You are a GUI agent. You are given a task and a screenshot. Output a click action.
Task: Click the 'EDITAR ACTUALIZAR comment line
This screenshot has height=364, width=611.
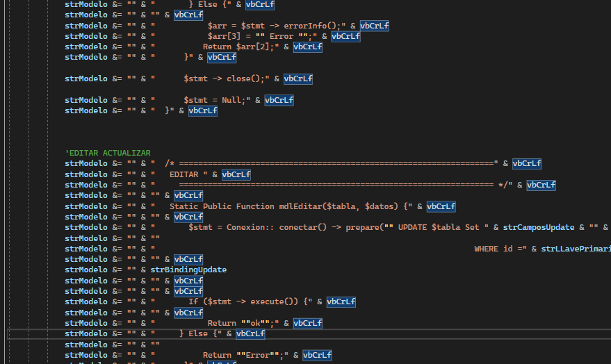point(108,153)
